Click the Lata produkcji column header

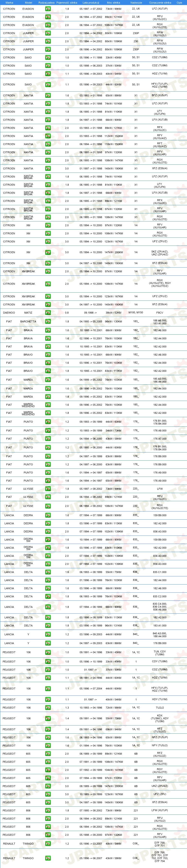point(91,2)
